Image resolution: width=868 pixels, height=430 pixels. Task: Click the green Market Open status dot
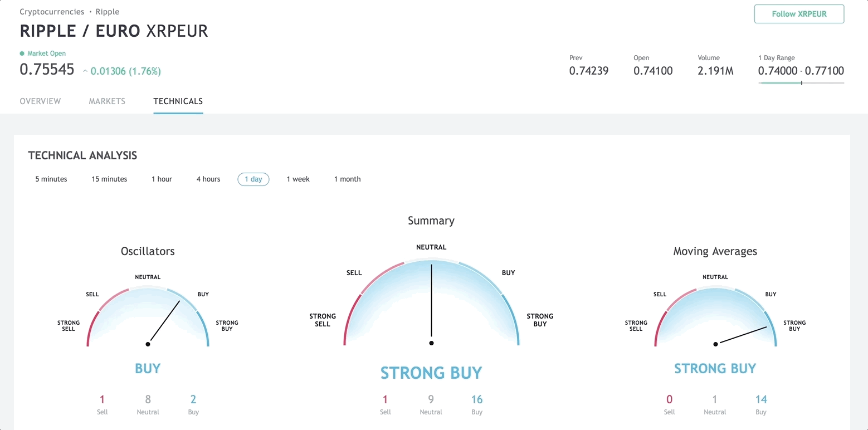(x=22, y=53)
